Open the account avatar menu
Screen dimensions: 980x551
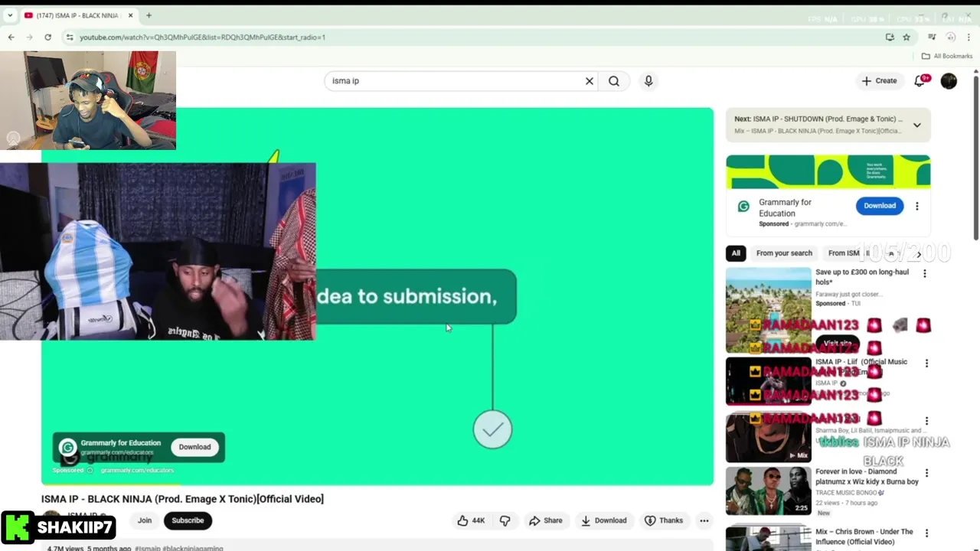click(949, 81)
